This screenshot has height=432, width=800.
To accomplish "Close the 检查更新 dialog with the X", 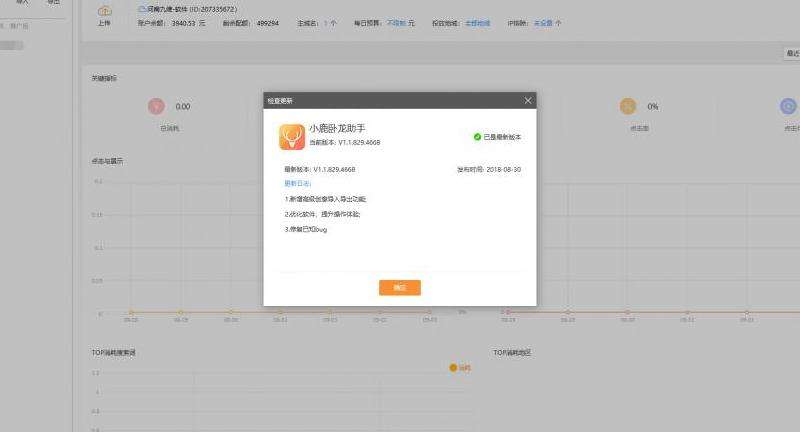I will [528, 100].
